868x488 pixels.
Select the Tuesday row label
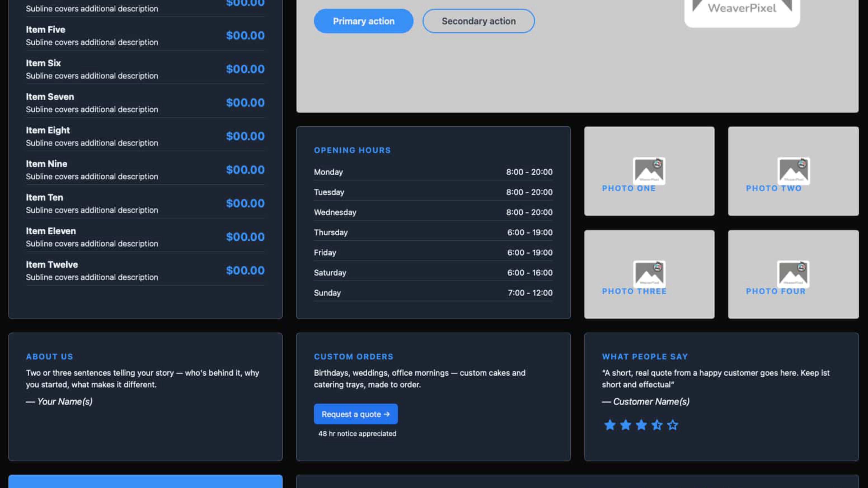329,192
